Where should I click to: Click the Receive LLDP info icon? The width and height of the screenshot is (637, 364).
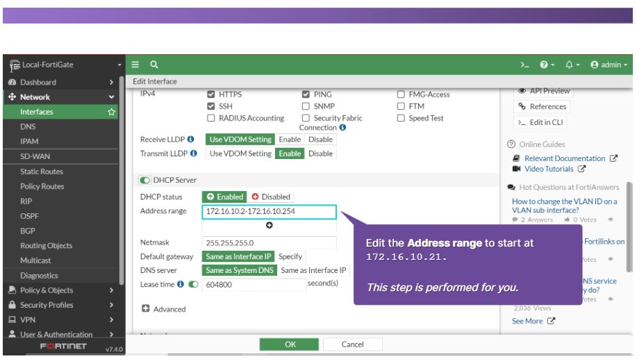click(190, 140)
